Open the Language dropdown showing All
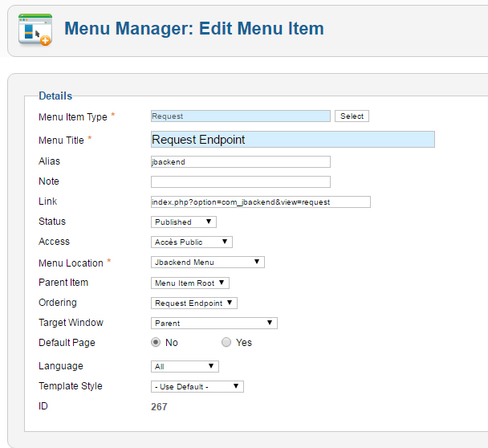Image resolution: width=488 pixels, height=448 pixels. [x=185, y=366]
